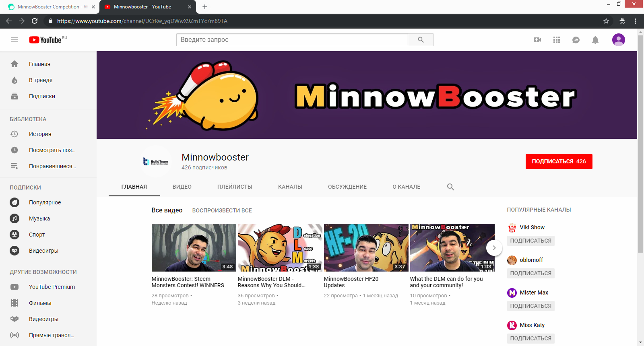Select the О КАНАЛЕ channel tab
The image size is (644, 346).
click(x=407, y=187)
